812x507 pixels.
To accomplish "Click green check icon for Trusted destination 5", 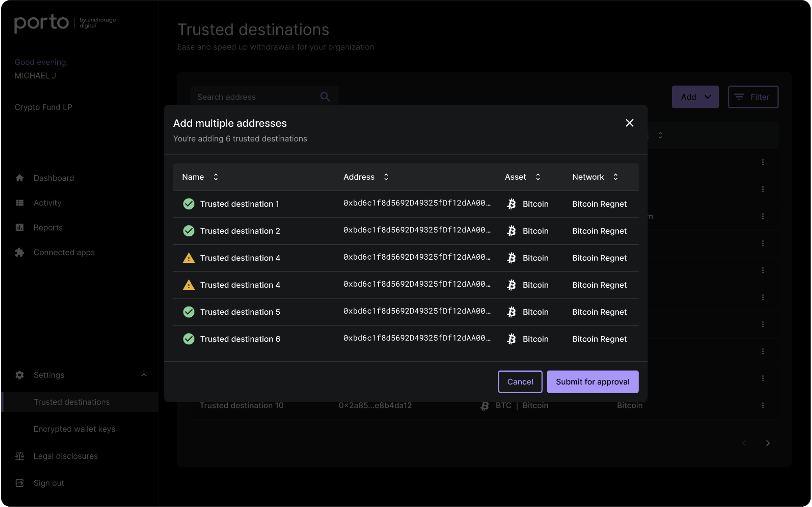I will 189,312.
